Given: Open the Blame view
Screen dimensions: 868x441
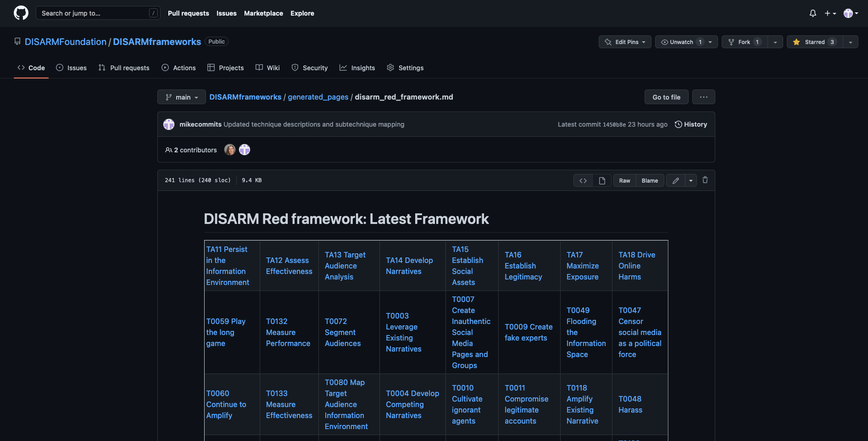Looking at the screenshot, I should (650, 180).
